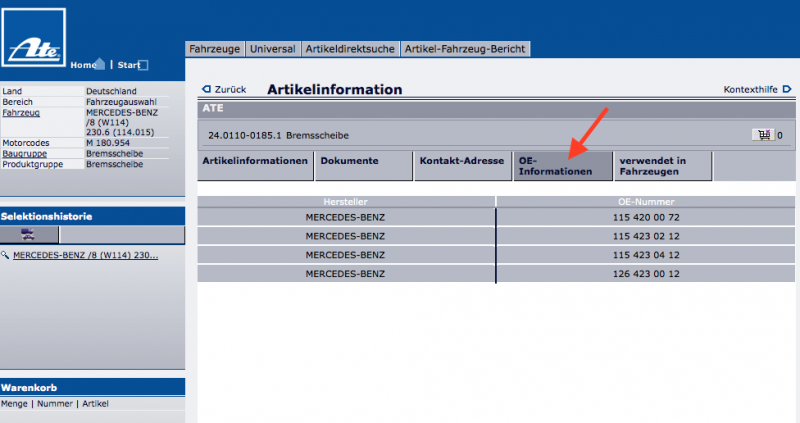The height and width of the screenshot is (423, 800).
Task: Open the verwendet in Fahrzeugen sub-tab
Action: click(x=662, y=166)
